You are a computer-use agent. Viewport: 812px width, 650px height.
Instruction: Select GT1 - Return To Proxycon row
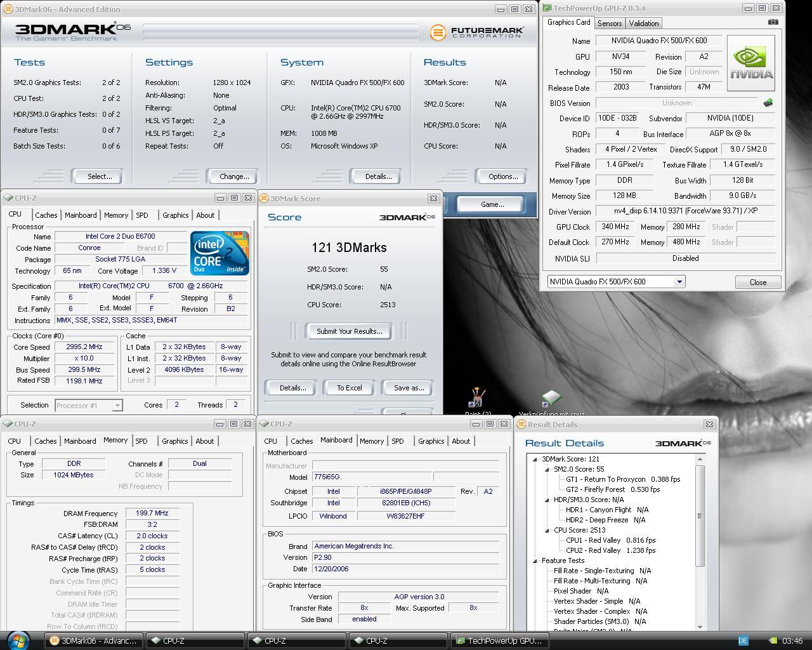(622, 479)
